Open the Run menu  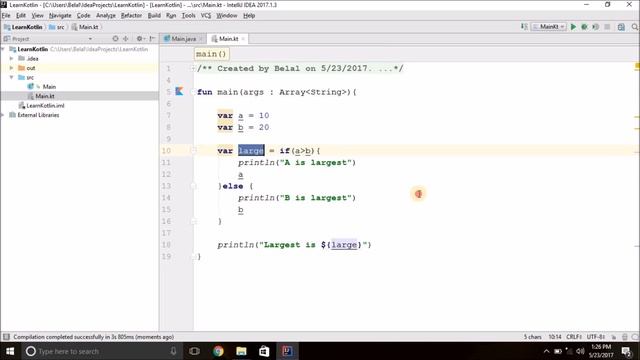coord(171,16)
